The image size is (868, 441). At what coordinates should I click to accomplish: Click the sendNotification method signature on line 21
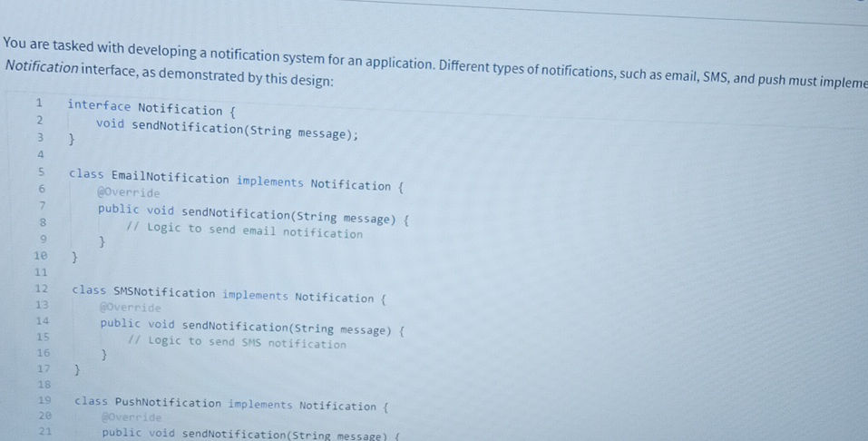click(x=250, y=434)
